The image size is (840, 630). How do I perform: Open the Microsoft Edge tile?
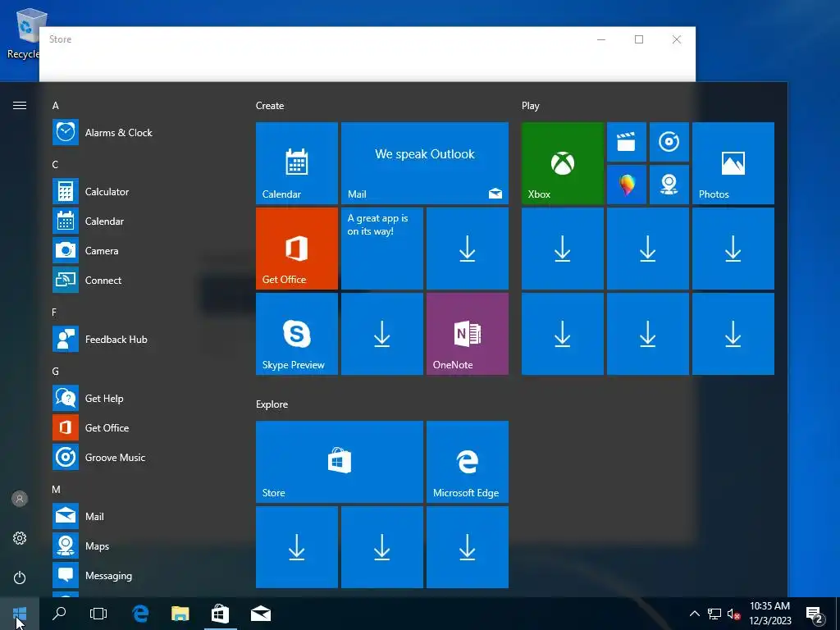[467, 462]
